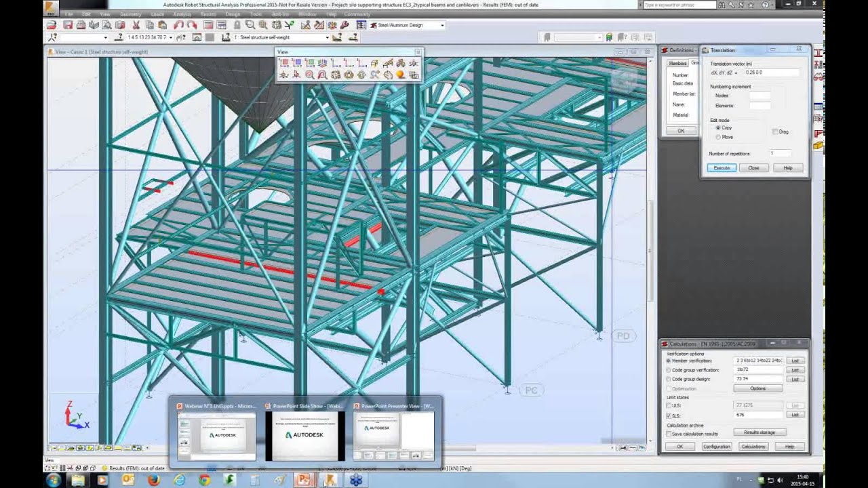Click the Number of repetitions field
This screenshot has height=488, width=868.
pyautogui.click(x=781, y=153)
